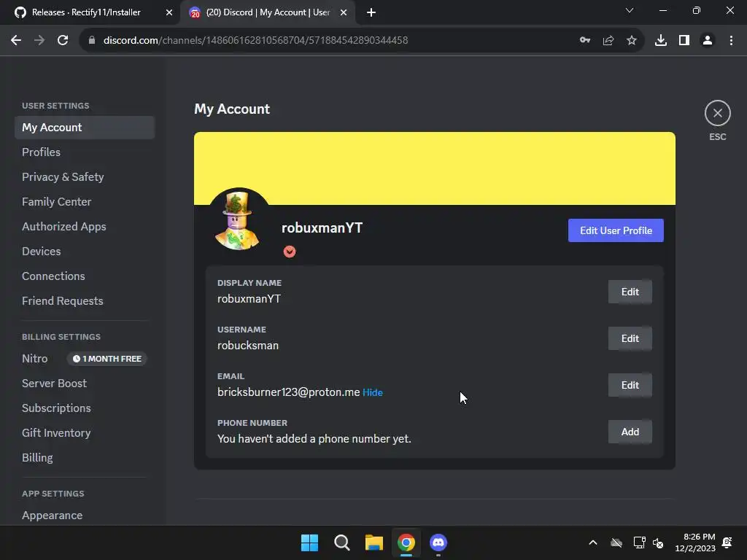Open Nitro billing page
The height and width of the screenshot is (560, 747).
tap(35, 359)
